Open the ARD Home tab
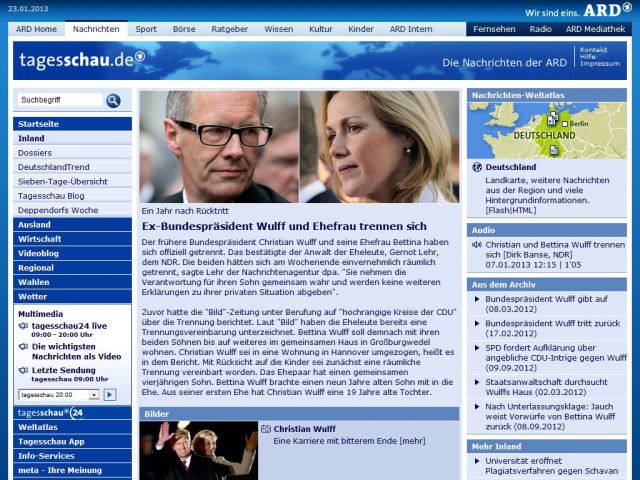 pyautogui.click(x=36, y=29)
